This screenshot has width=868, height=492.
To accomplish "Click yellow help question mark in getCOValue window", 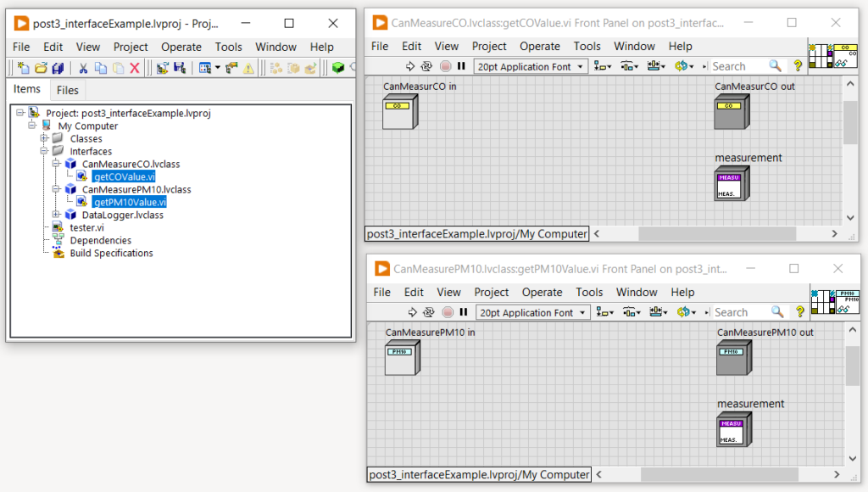I will click(x=797, y=66).
